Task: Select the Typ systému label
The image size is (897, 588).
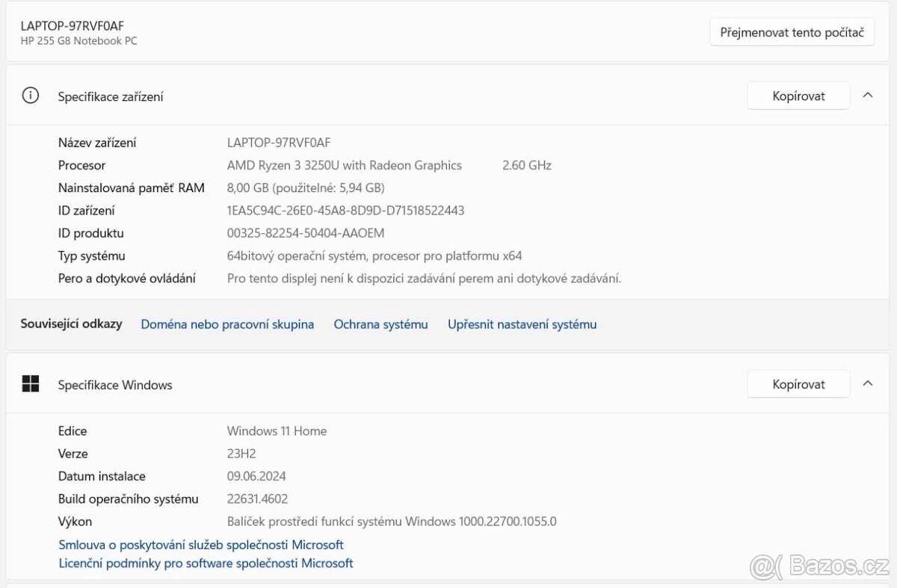Action: [92, 256]
